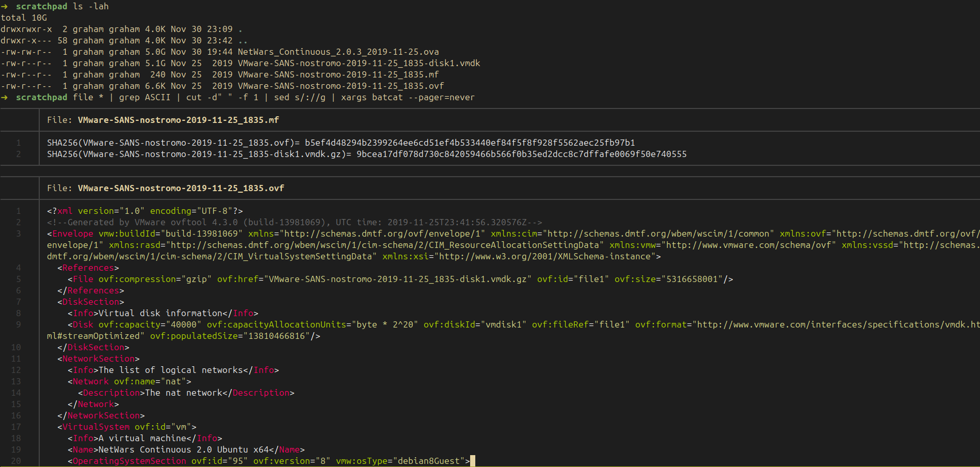Open the www.vmware.com/schema/ovf URL
This screenshot has height=467, width=980.
pyautogui.click(x=748, y=245)
